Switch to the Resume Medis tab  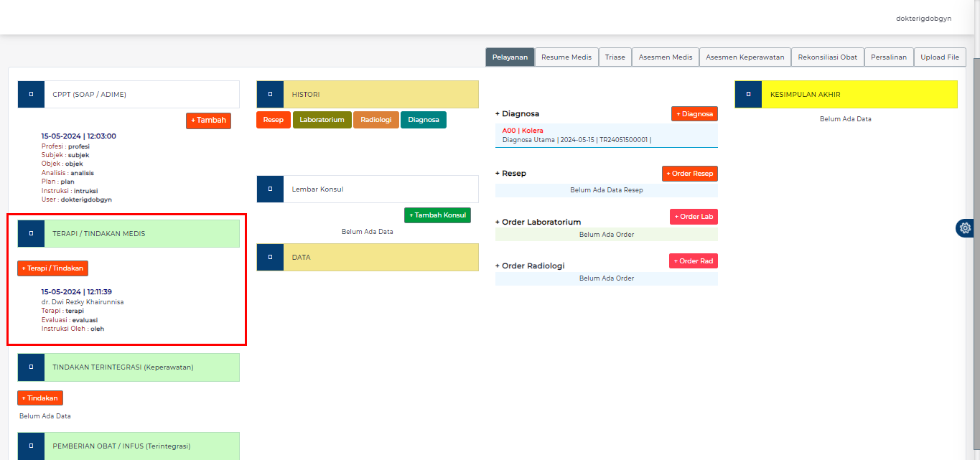(566, 57)
